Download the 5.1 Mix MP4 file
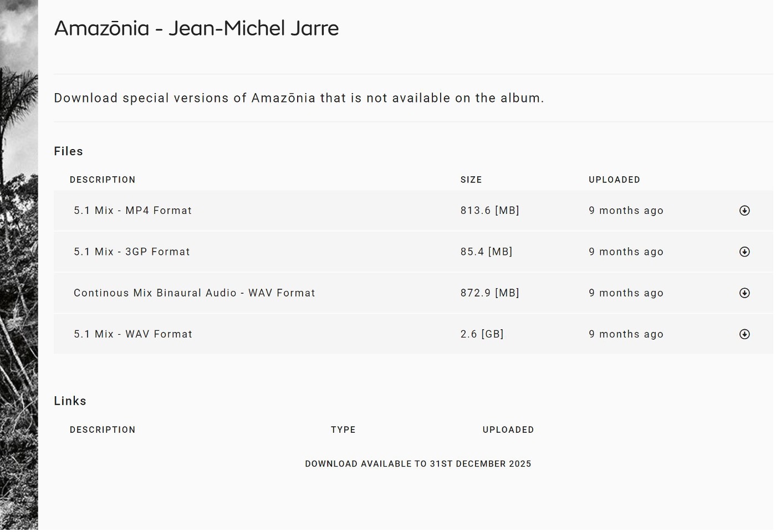 (744, 211)
